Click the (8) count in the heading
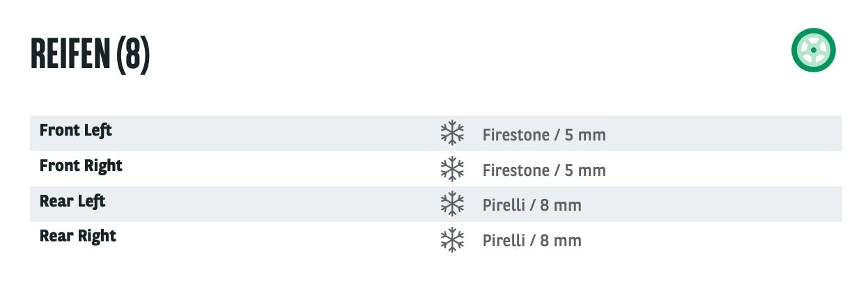The height and width of the screenshot is (281, 868). 133,54
